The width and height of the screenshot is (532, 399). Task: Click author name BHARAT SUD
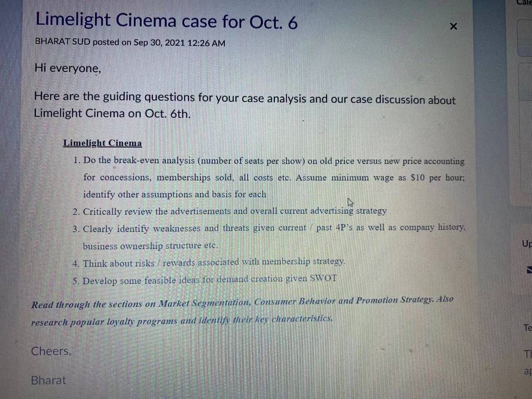[62, 42]
